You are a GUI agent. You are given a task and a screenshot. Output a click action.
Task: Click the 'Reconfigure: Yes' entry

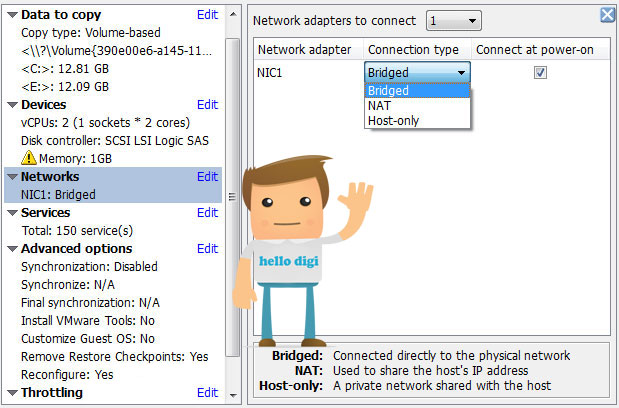67,374
